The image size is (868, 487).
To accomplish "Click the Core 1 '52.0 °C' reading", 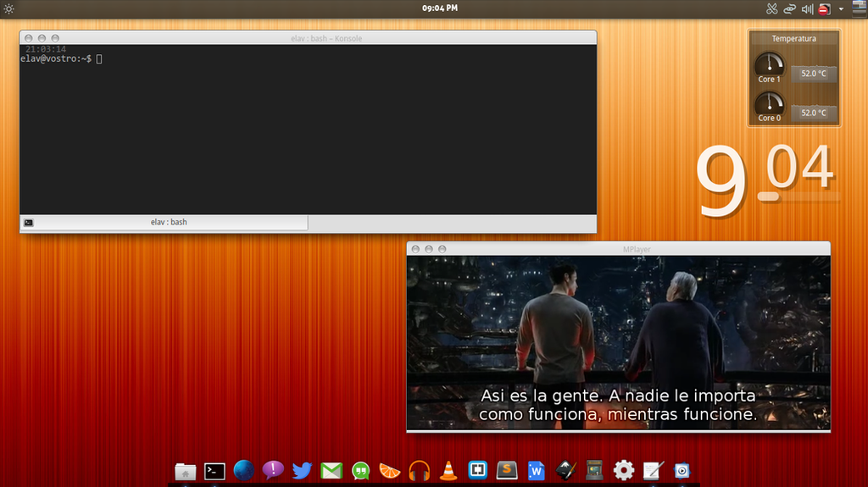I will point(814,74).
